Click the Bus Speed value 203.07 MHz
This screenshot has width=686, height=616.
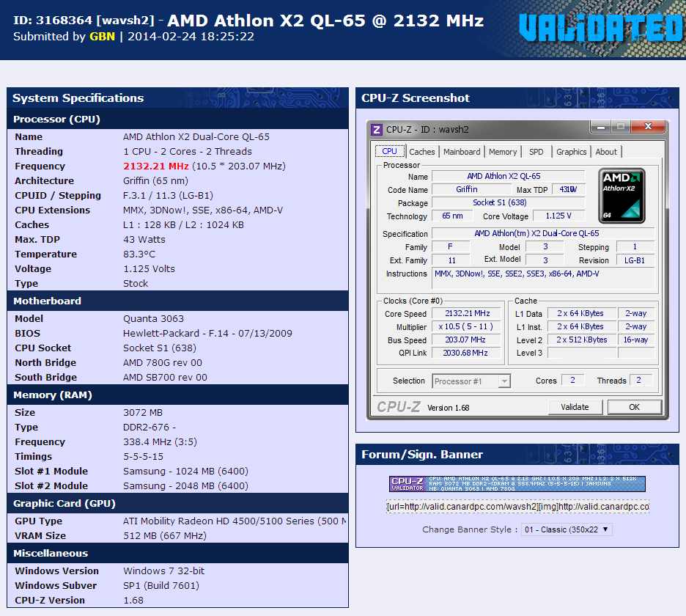point(468,340)
